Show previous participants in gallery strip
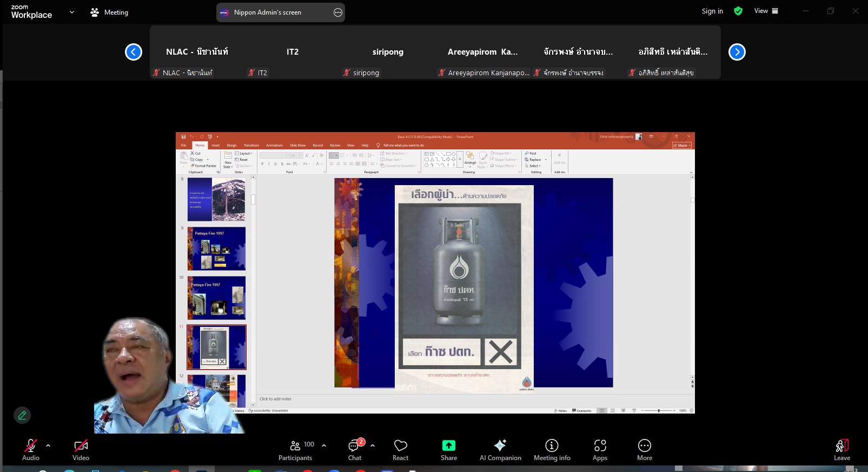Image resolution: width=868 pixels, height=472 pixels. click(134, 52)
